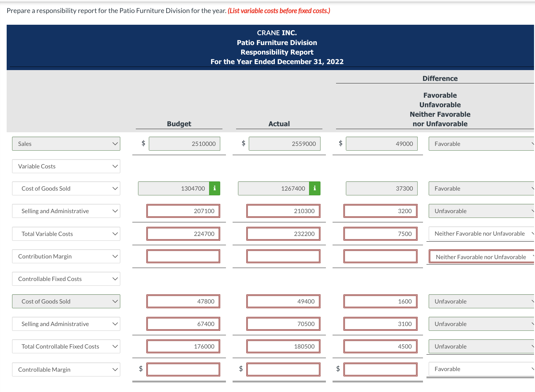535x392 pixels.
Task: Click the empty Controllable Margin actual field
Action: point(283,369)
